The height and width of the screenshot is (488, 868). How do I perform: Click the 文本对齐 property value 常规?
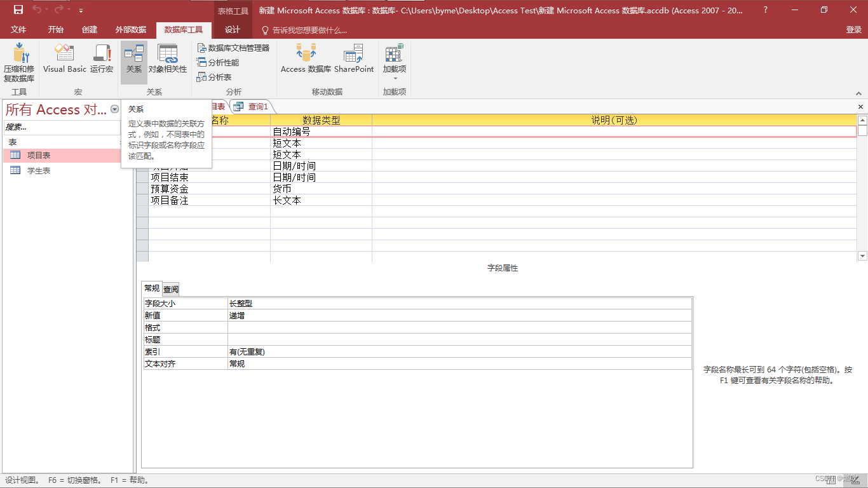(459, 363)
